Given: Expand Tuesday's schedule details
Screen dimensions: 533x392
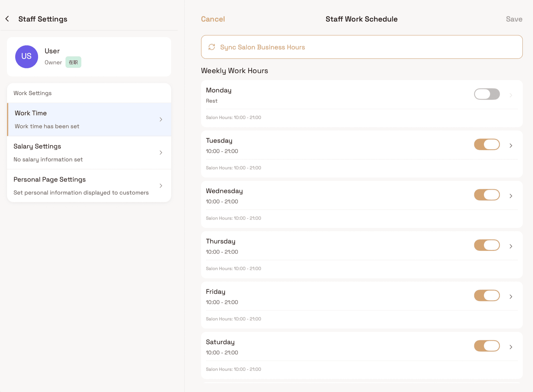Looking at the screenshot, I should 511,145.
